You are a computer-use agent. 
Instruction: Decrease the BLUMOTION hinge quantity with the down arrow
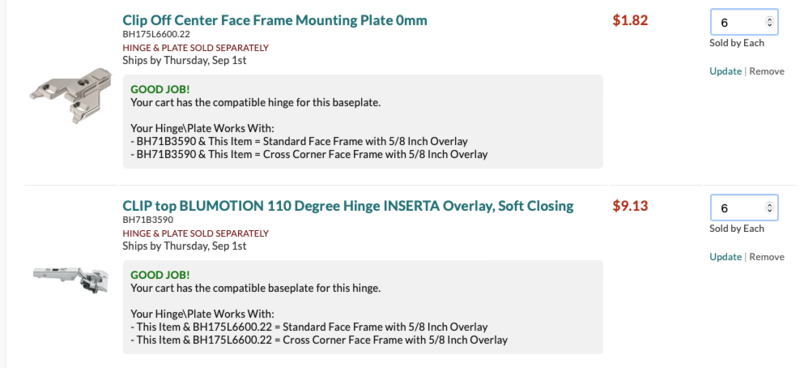pos(769,211)
